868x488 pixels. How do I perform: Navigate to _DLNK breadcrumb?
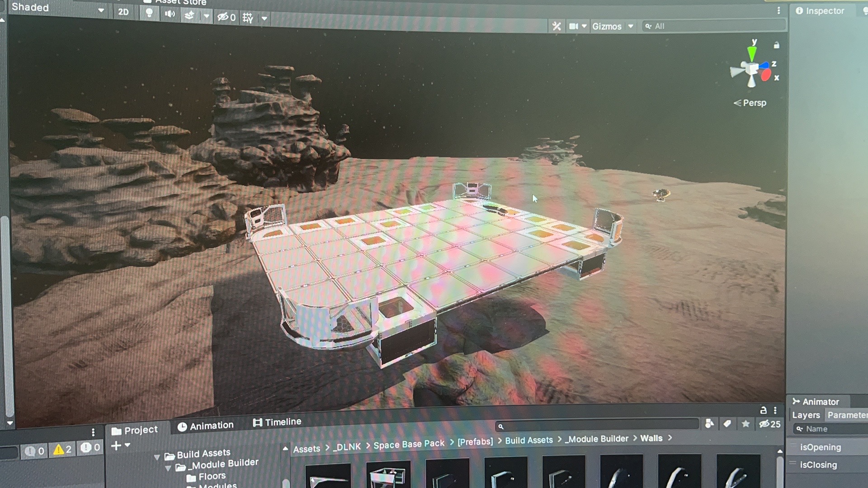click(x=347, y=447)
